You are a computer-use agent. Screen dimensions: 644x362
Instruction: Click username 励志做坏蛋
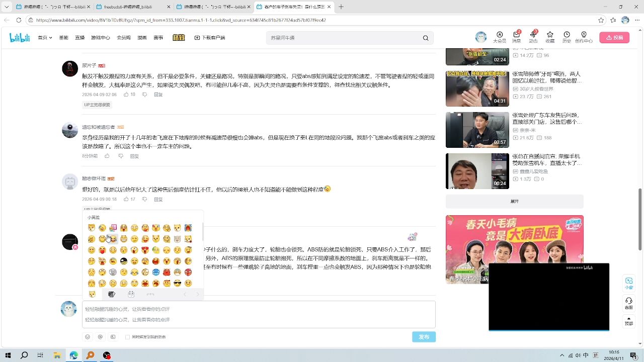94,178
